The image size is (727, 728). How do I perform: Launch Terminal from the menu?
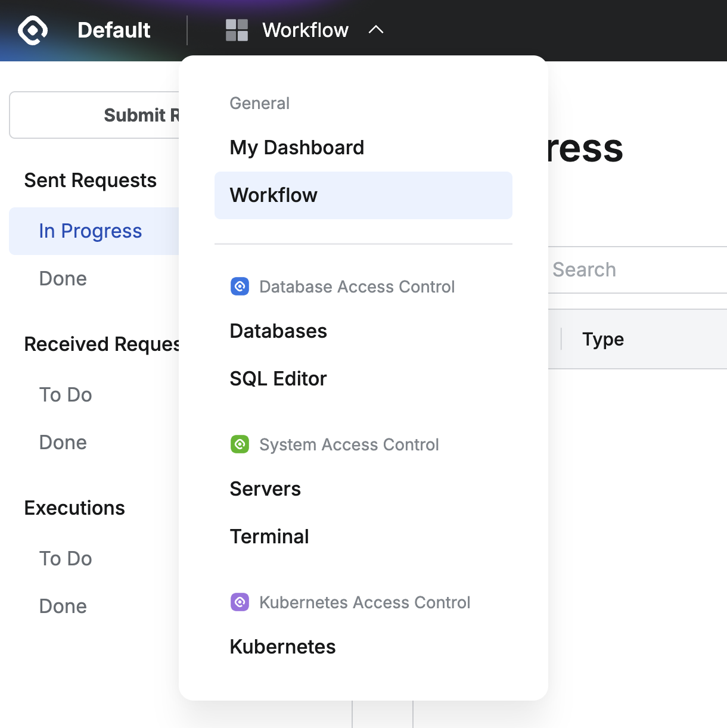point(269,537)
